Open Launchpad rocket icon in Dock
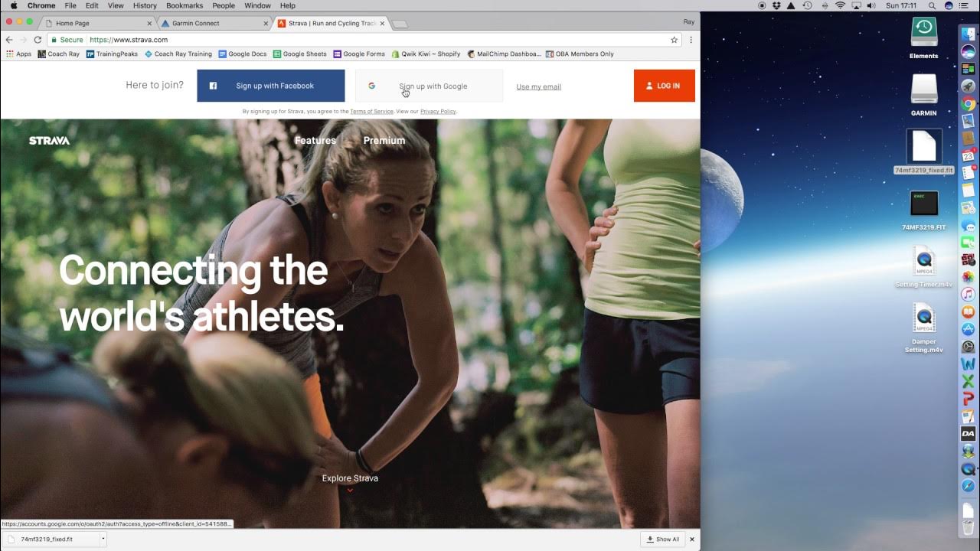The width and height of the screenshot is (980, 551). pyautogui.click(x=969, y=86)
